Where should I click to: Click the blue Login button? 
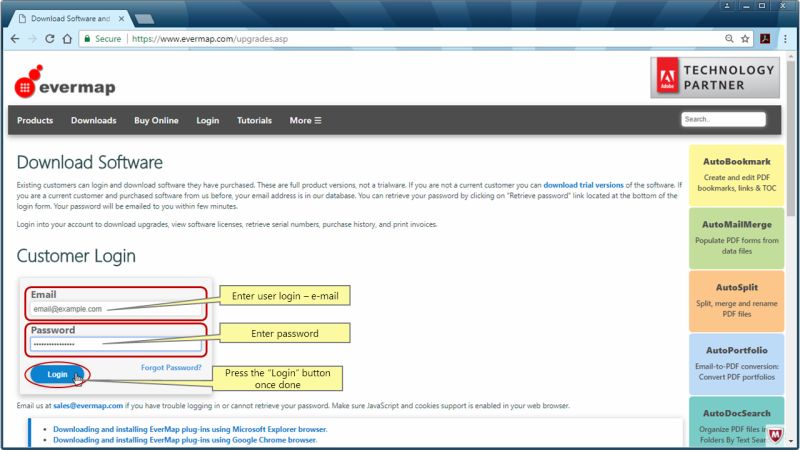57,374
